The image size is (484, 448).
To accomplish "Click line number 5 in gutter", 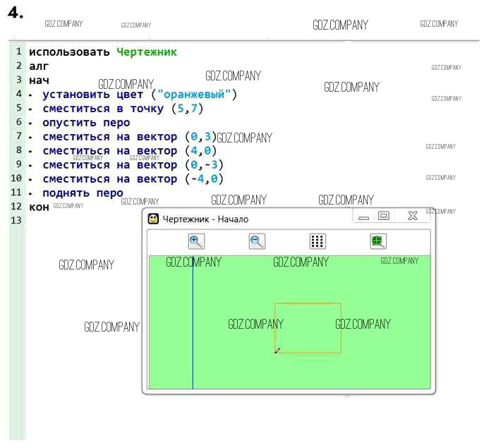I will (18, 108).
